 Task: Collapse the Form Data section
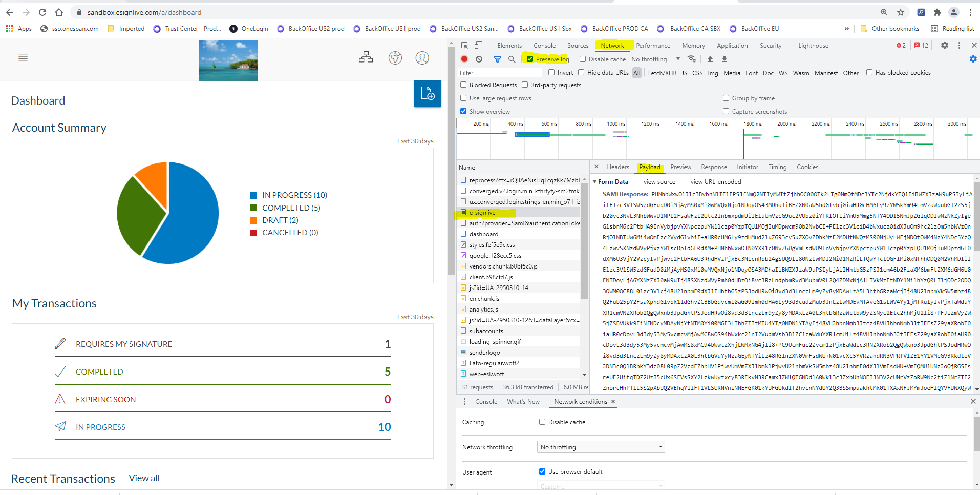point(595,182)
